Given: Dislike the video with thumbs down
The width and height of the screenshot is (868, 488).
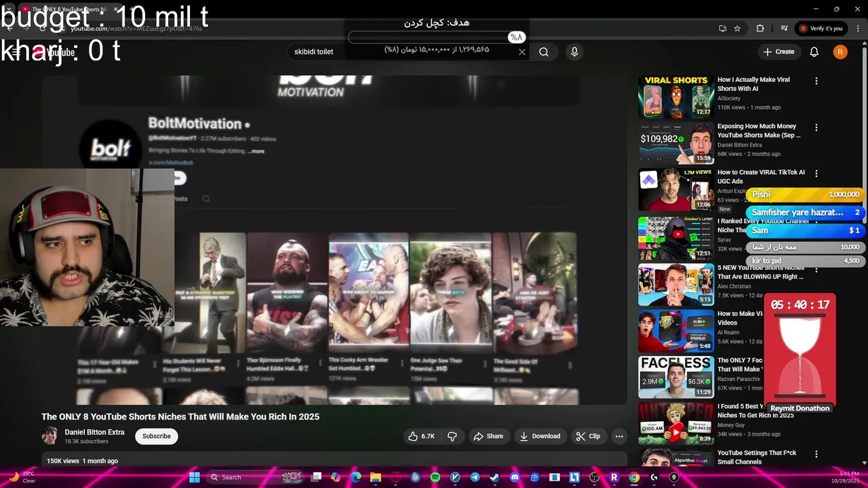Looking at the screenshot, I should (452, 436).
